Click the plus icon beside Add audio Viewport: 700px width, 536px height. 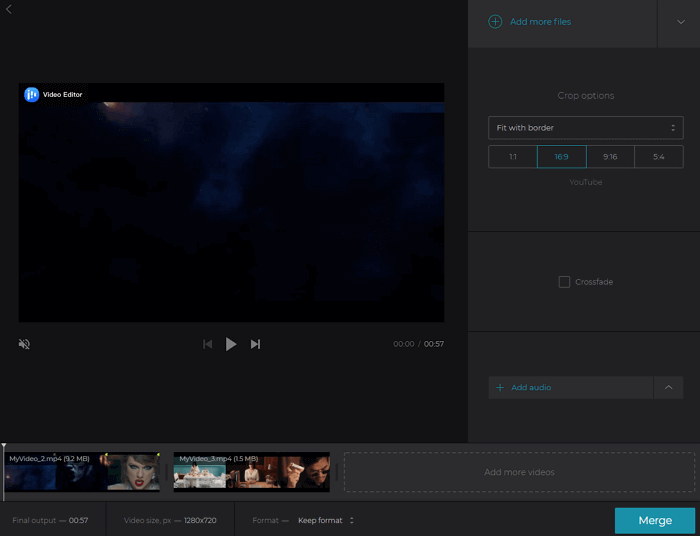(500, 388)
